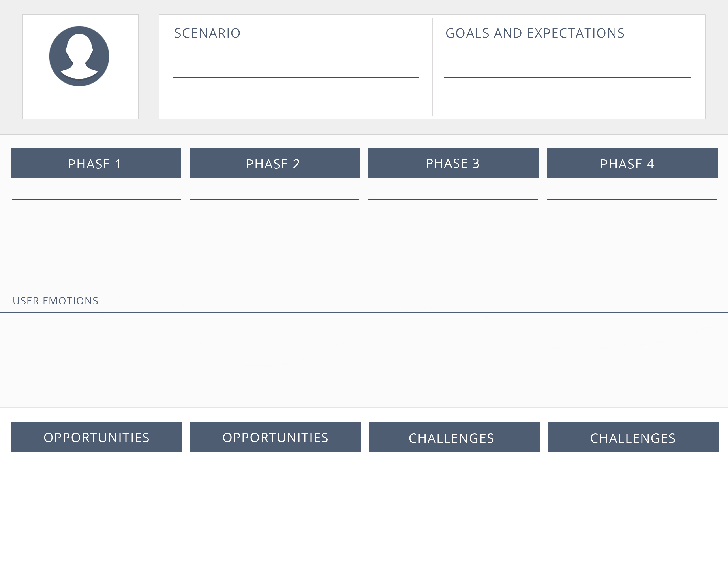Click the PHASE 1 header block
Viewport: 728px width, 563px height.
pyautogui.click(x=96, y=163)
